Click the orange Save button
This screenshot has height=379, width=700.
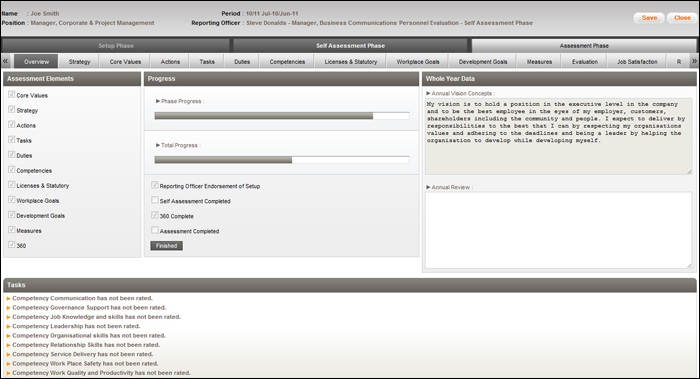649,18
